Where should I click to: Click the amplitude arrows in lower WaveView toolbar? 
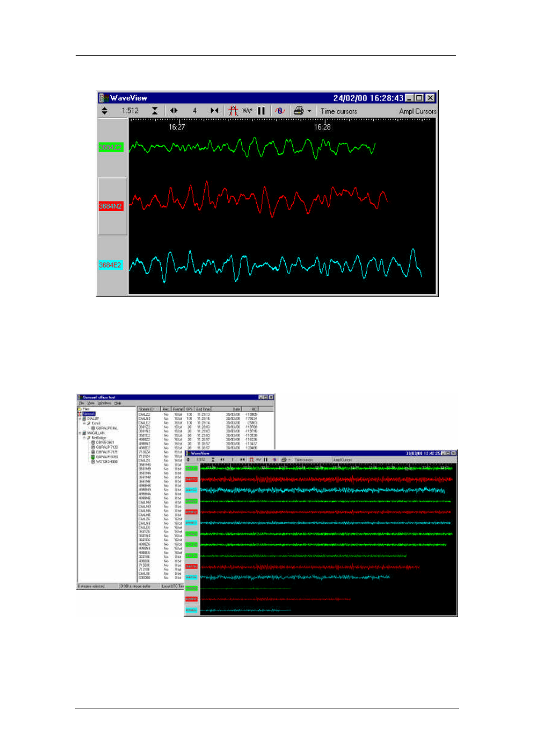click(188, 459)
